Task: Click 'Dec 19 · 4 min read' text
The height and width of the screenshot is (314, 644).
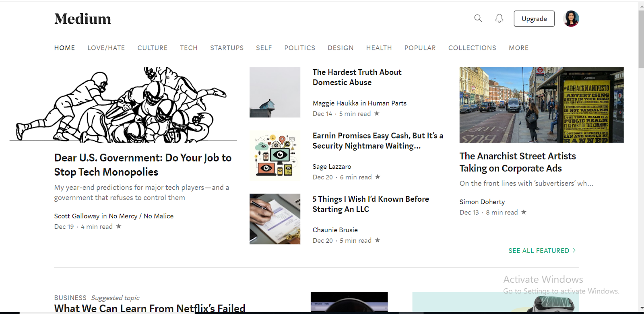Action: (x=83, y=227)
